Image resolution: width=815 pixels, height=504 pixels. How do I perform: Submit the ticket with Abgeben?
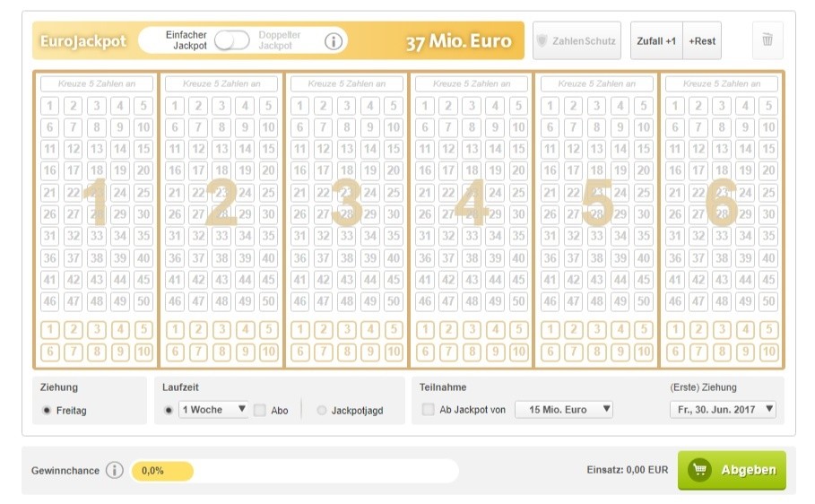click(x=732, y=470)
